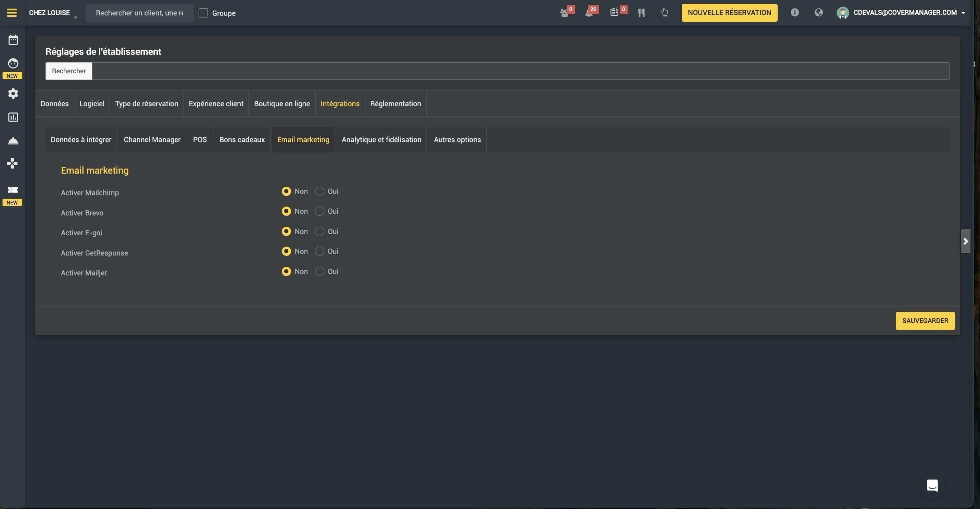
Task: Expand the CHEZ LOUISE restaurant dropdown
Action: point(53,13)
